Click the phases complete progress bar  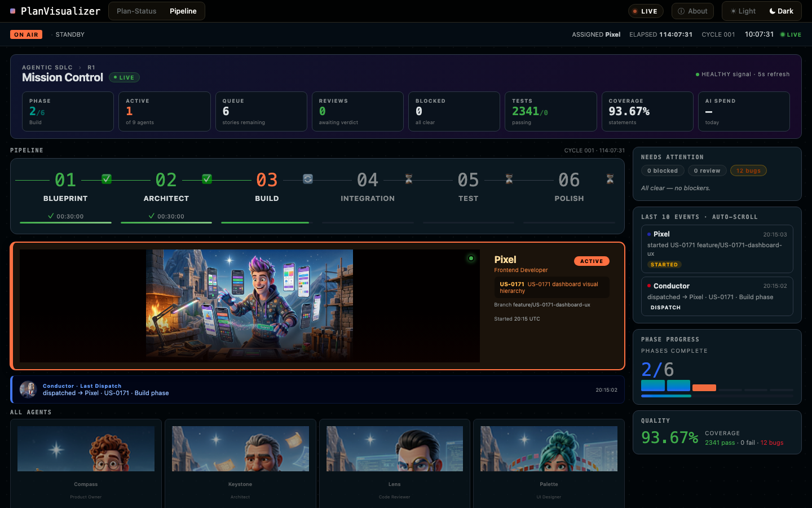click(717, 396)
